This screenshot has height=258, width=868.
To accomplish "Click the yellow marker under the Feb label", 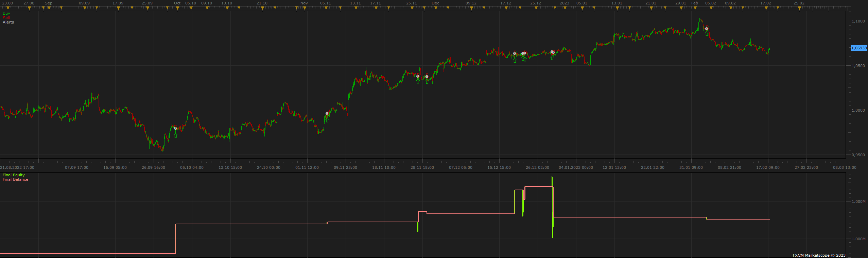I will [x=695, y=8].
